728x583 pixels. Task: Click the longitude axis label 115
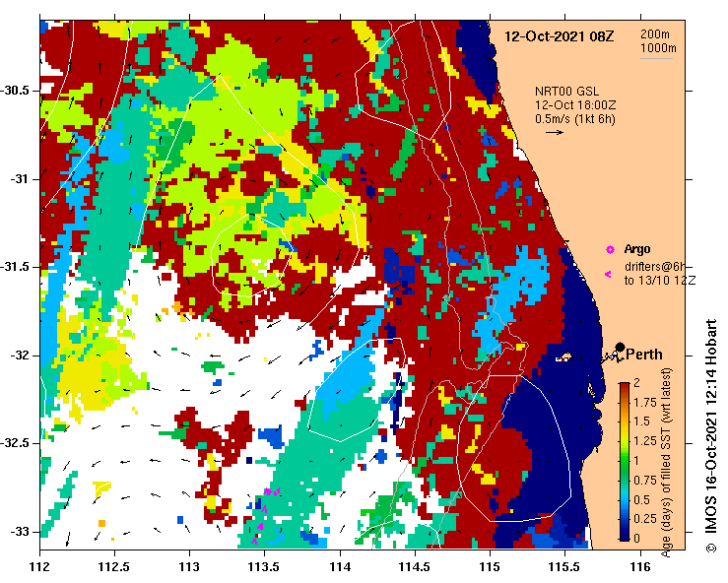(x=490, y=567)
